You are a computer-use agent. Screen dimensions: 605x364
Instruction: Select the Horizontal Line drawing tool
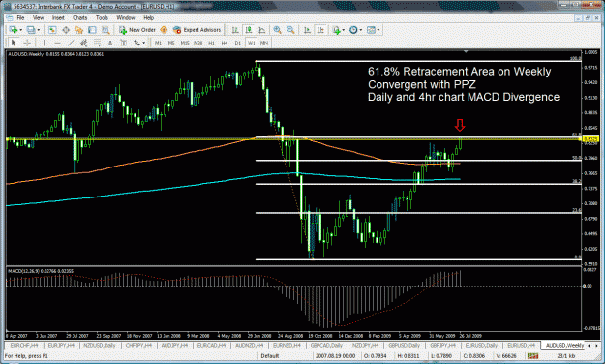coord(57,43)
